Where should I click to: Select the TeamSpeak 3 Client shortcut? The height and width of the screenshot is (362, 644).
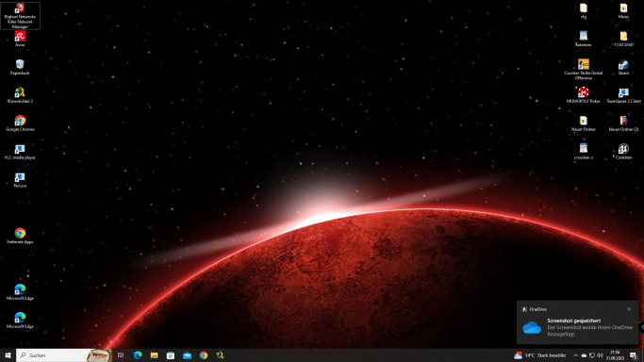click(623, 95)
